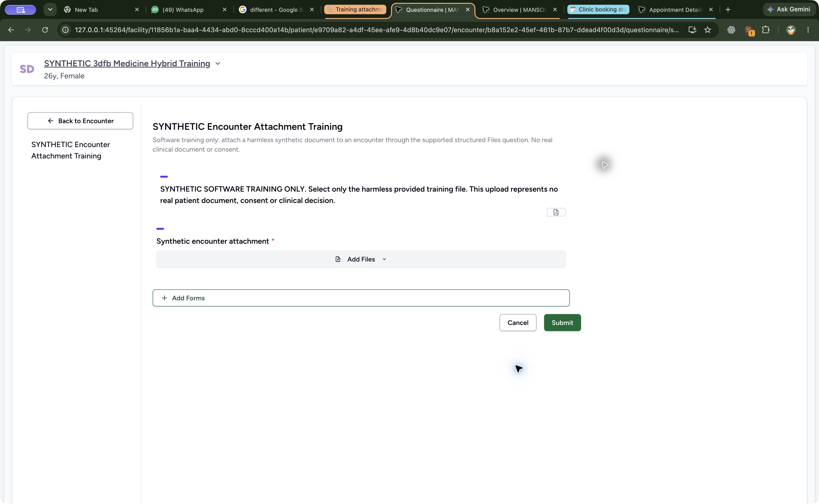
Task: Open a new browser tab with plus icon
Action: click(x=728, y=10)
